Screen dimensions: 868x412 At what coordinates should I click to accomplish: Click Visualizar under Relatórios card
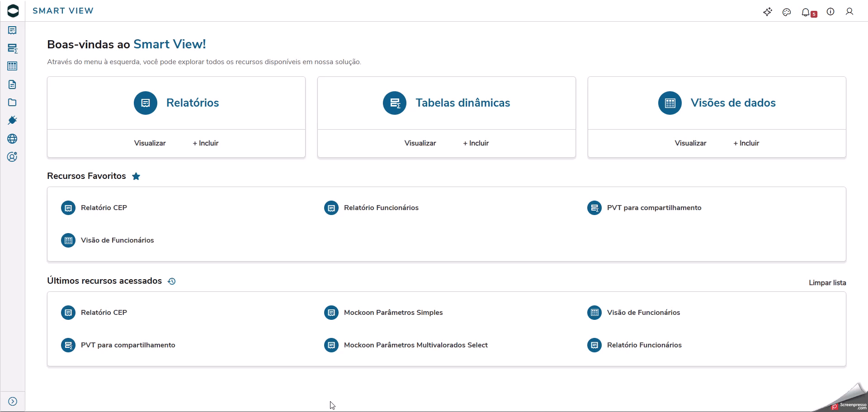(150, 143)
